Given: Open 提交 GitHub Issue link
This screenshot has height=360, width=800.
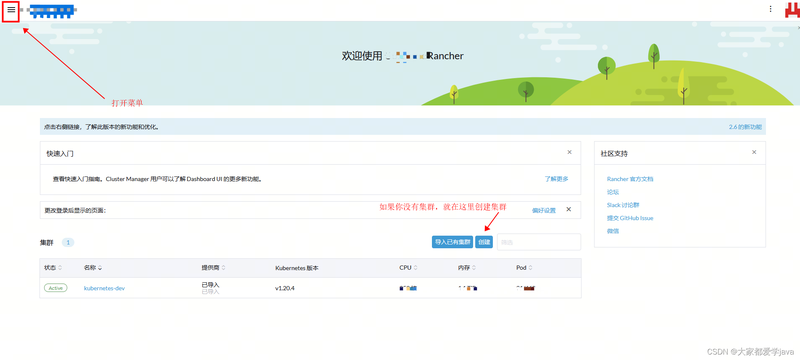Looking at the screenshot, I should point(630,218).
